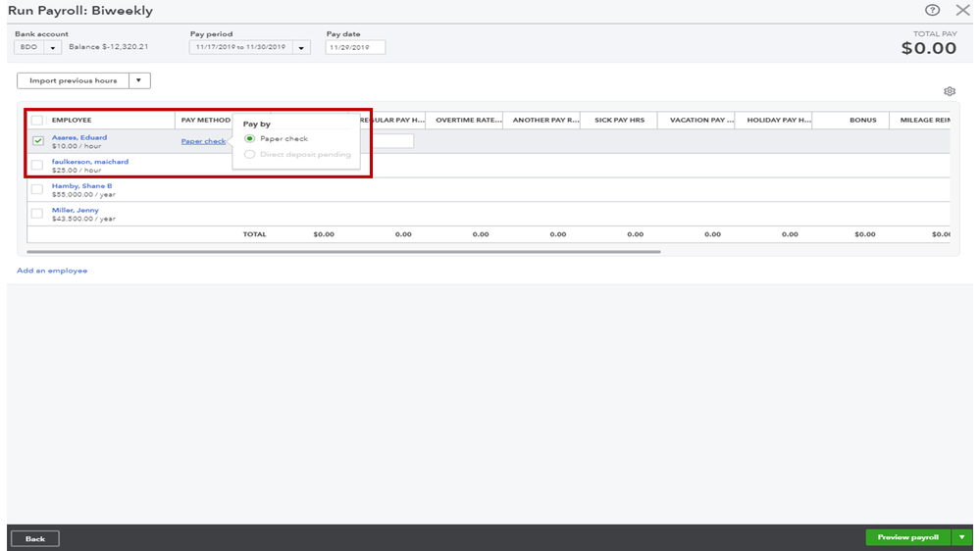Expand the Import previous hours arrow
This screenshot has height=551, width=980.
pos(138,80)
